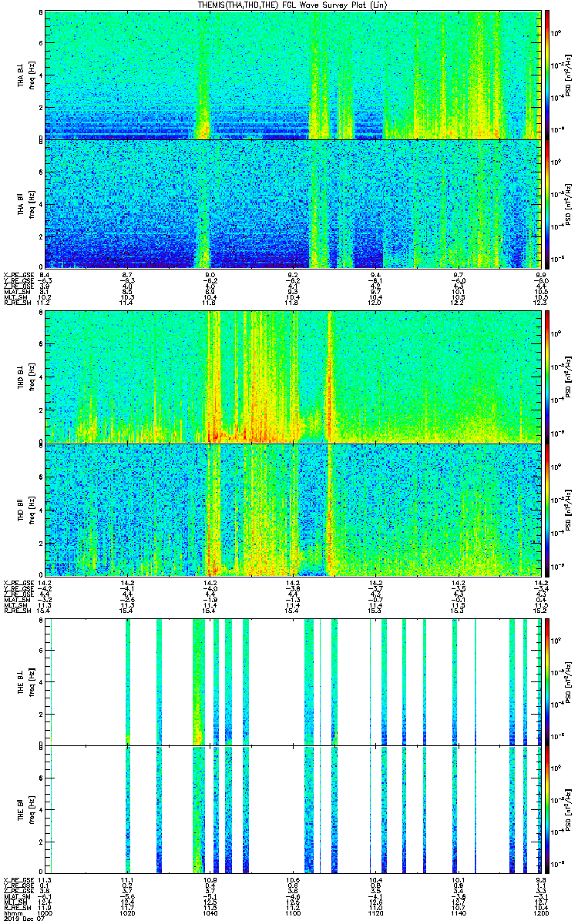Click the THE B-parallel PSD color bar

[x=547, y=809]
